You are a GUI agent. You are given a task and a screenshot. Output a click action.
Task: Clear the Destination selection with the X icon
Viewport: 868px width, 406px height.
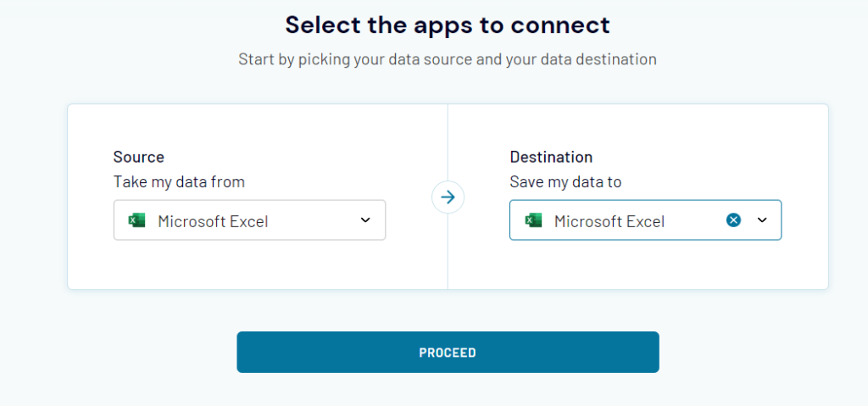[733, 220]
